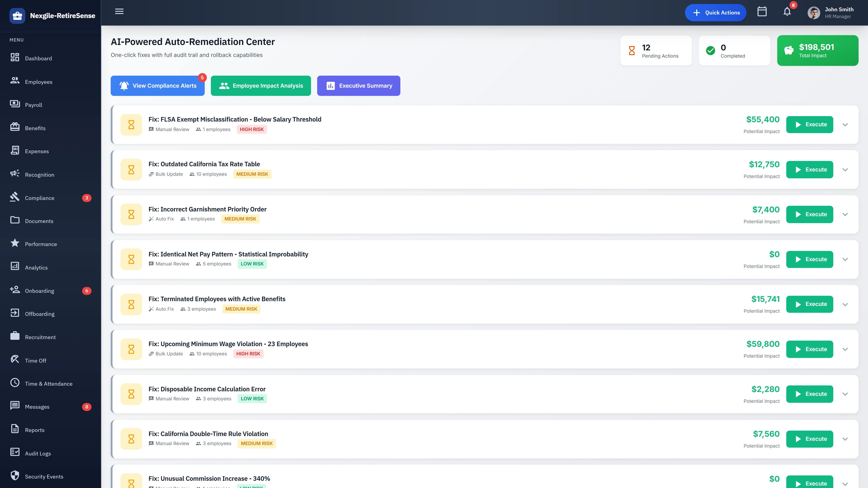
Task: Click the notifications bell icon
Action: click(x=788, y=12)
